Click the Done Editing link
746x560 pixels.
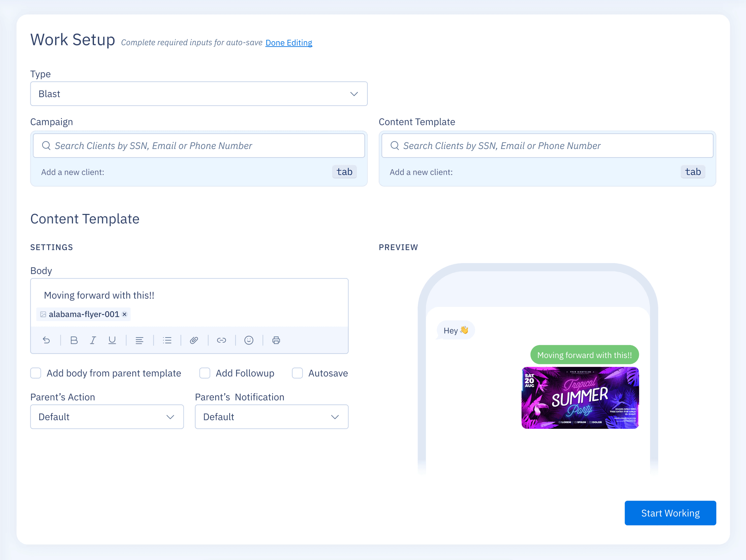coord(289,43)
